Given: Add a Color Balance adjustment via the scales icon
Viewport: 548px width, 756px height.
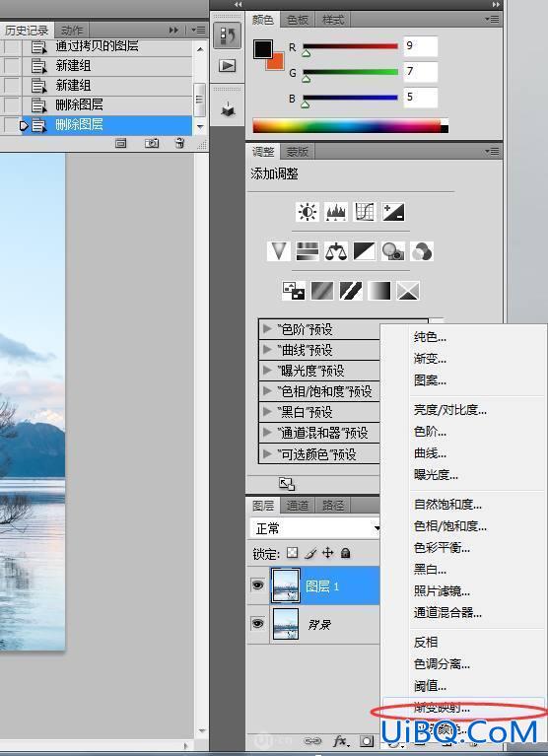Looking at the screenshot, I should pos(336,251).
